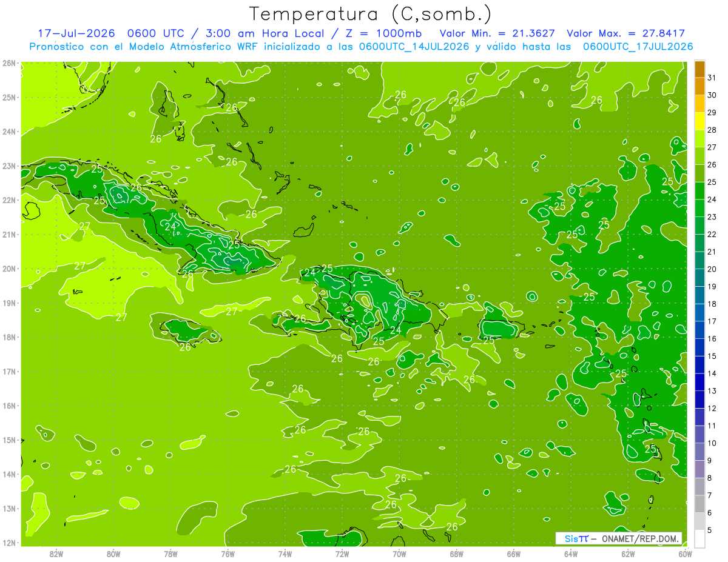Click the "74W" longitude axis label

[285, 554]
